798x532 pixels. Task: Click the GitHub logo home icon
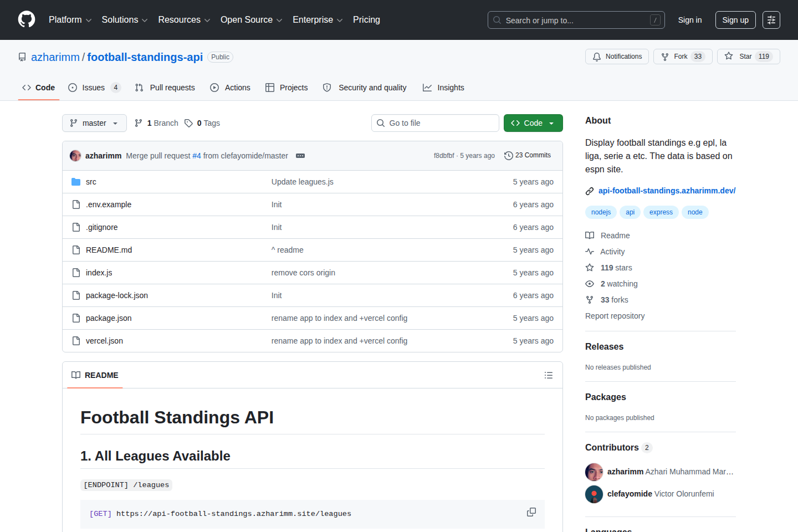click(27, 19)
